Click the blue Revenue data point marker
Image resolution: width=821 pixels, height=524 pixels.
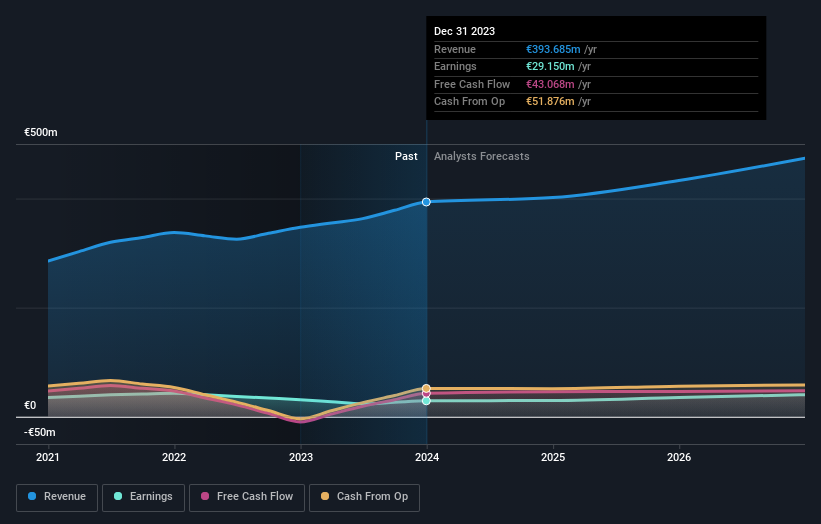pyautogui.click(x=426, y=202)
